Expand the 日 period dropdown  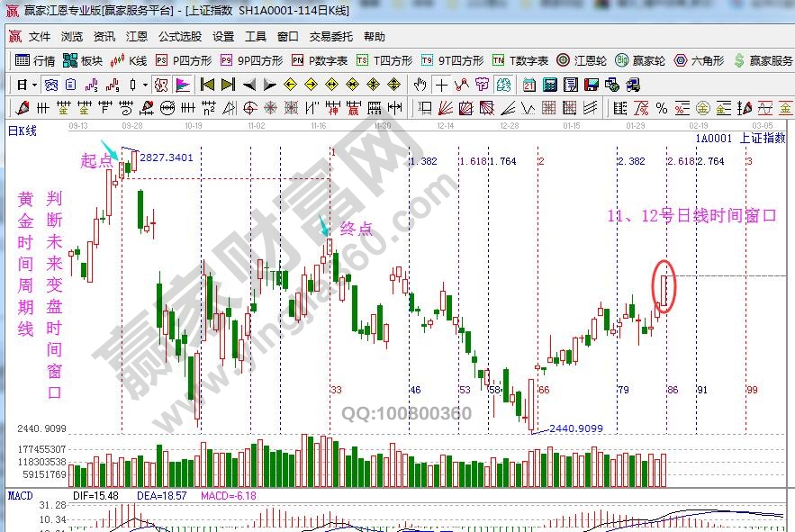[34, 86]
